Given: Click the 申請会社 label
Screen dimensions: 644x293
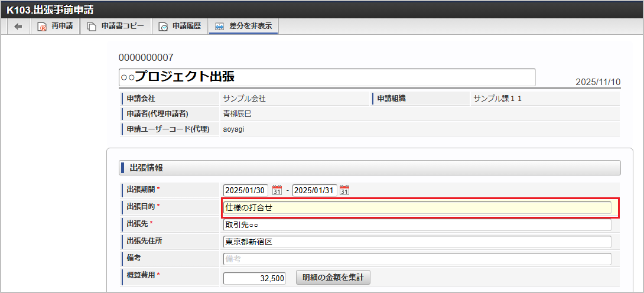Looking at the screenshot, I should 141,99.
